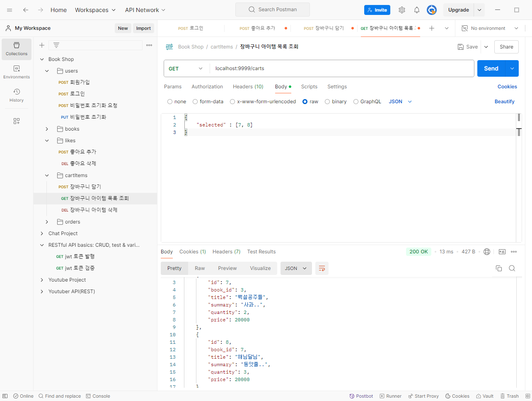Open response Test Results tab
The height and width of the screenshot is (401, 532).
[261, 252]
